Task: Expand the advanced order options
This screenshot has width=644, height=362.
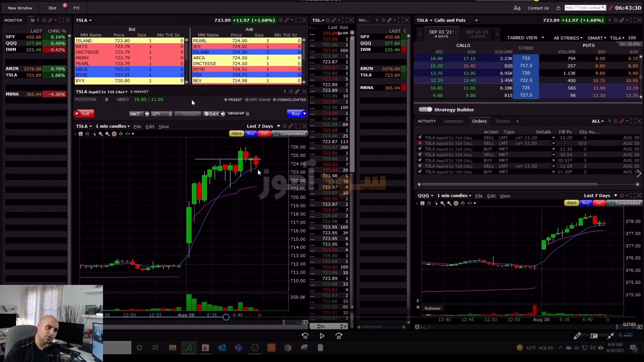Action: tap(237, 113)
